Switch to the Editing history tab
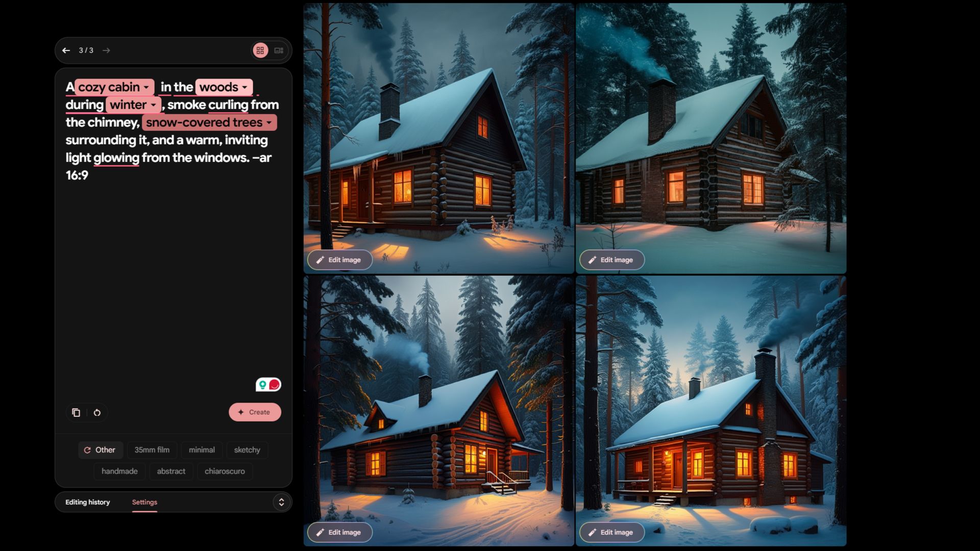The width and height of the screenshot is (980, 551). [87, 502]
